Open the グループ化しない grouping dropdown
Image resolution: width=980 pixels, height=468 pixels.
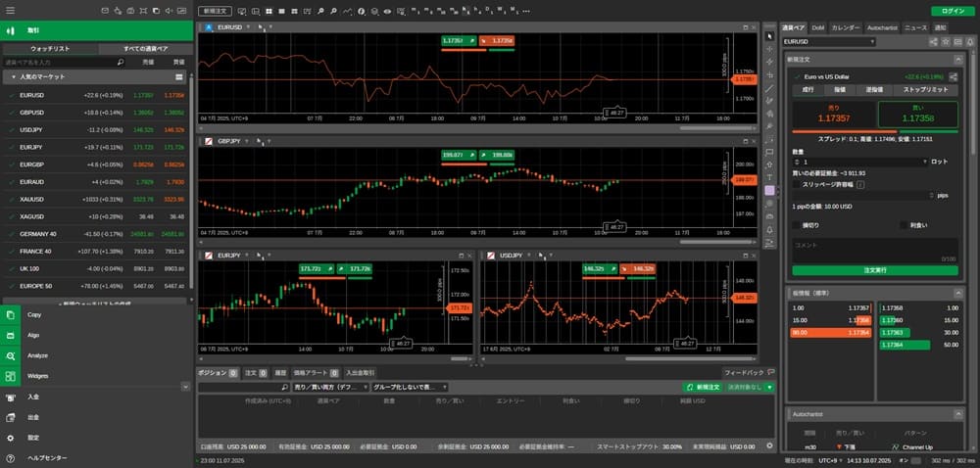tap(410, 388)
